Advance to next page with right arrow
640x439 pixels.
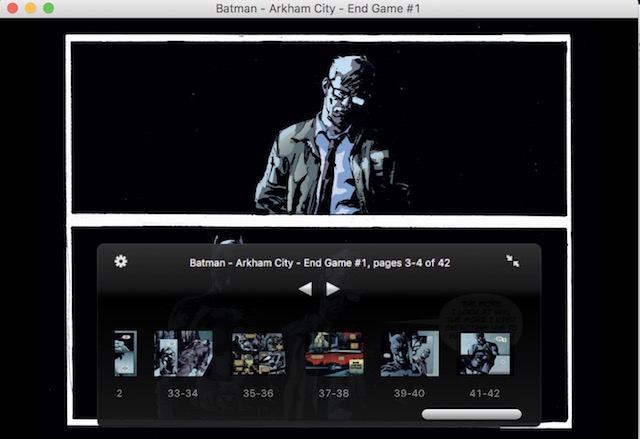[333, 289]
